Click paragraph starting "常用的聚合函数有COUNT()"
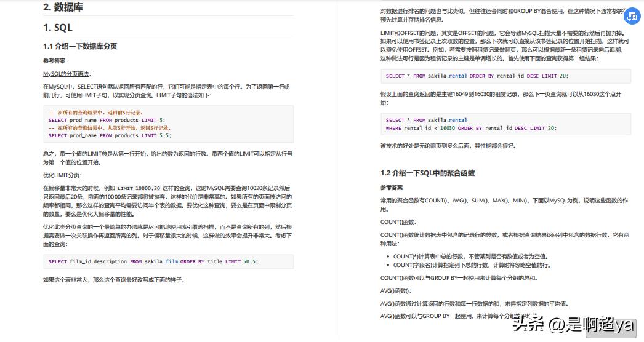Screen dimensions: 644x342 coord(504,205)
